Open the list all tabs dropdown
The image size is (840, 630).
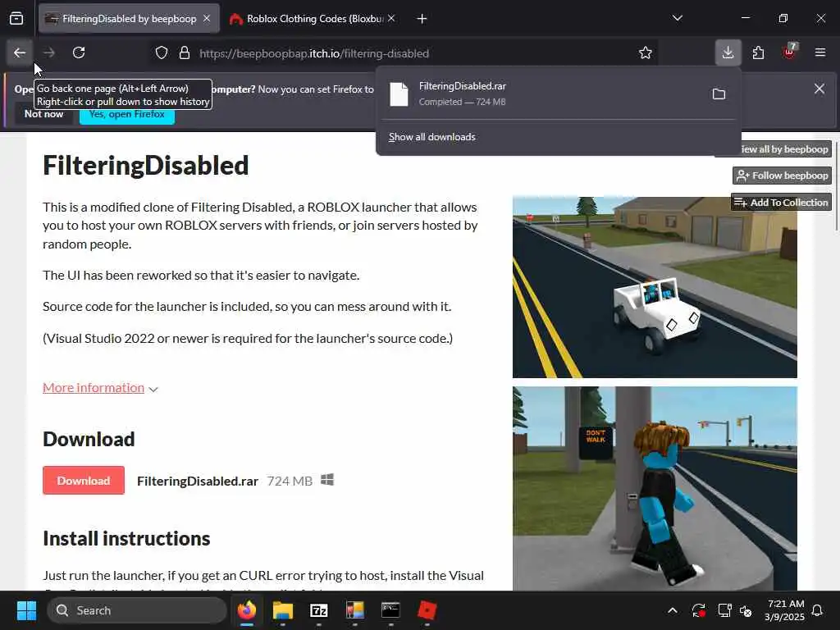click(x=678, y=18)
